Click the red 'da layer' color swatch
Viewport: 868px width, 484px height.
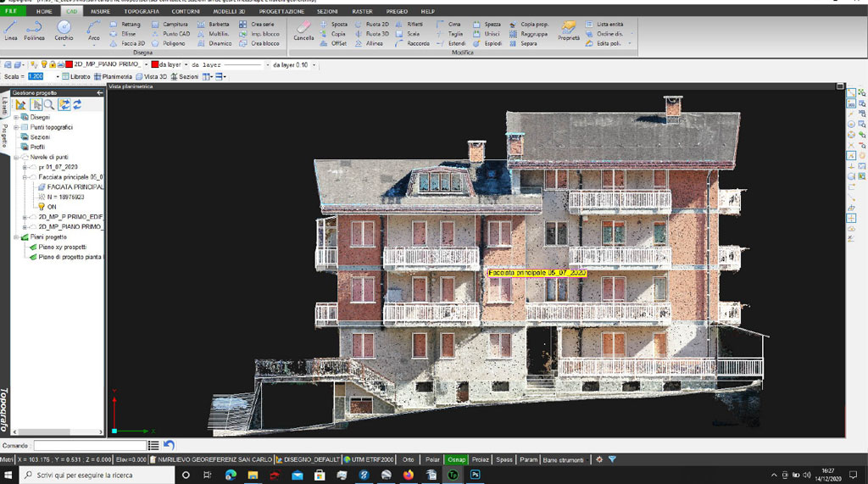pos(154,64)
